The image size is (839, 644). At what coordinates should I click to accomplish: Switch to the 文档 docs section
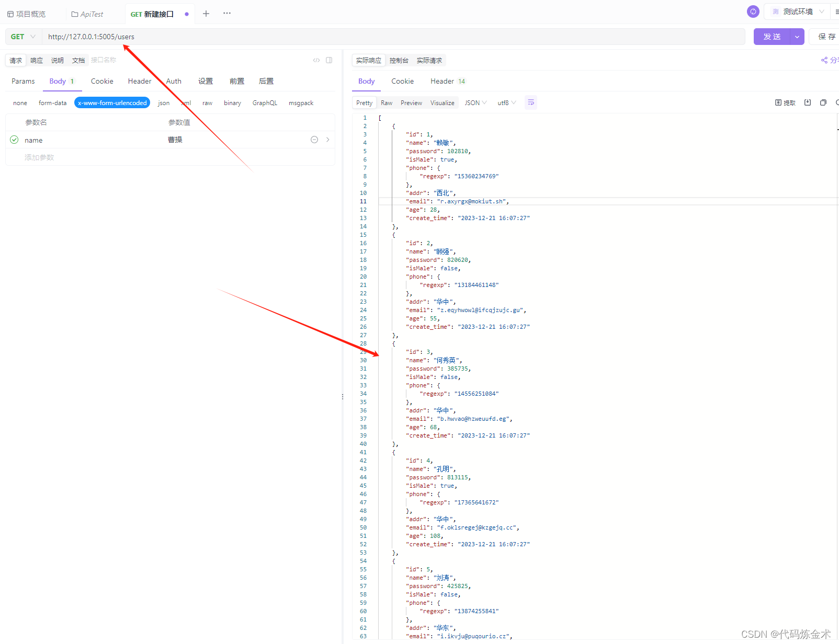[x=78, y=61]
